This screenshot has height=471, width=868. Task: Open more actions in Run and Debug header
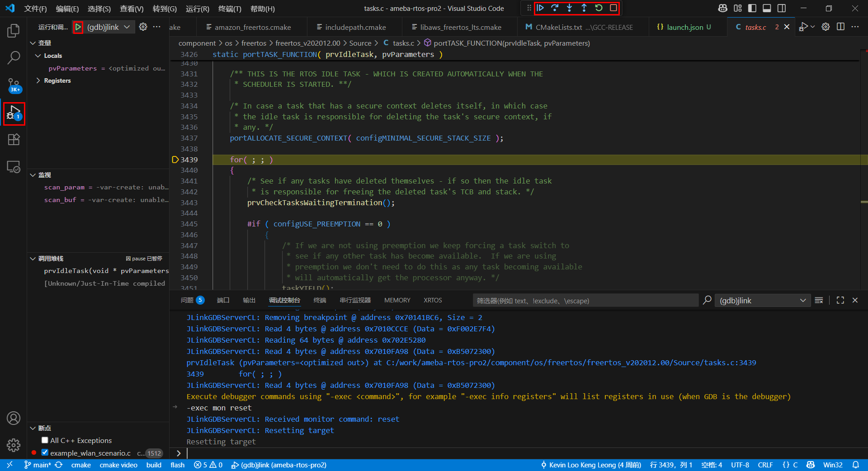(x=157, y=27)
